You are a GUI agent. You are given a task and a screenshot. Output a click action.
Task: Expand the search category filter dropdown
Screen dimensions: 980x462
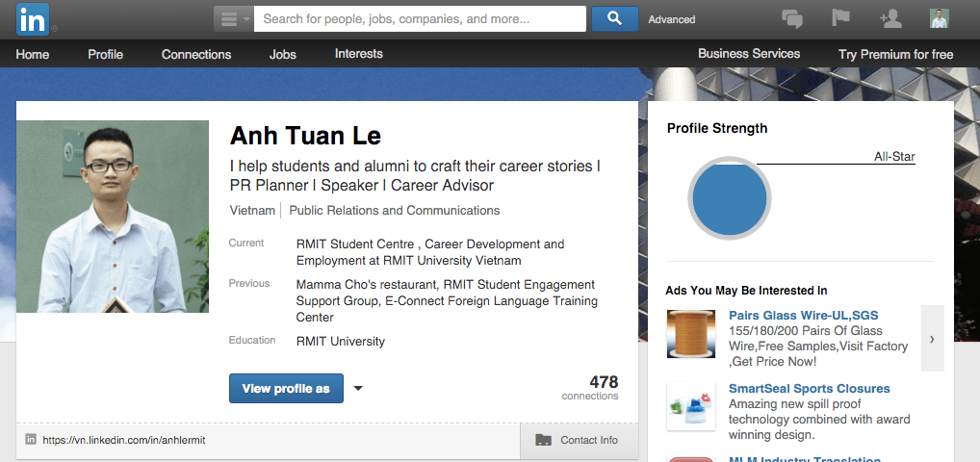coord(233,19)
